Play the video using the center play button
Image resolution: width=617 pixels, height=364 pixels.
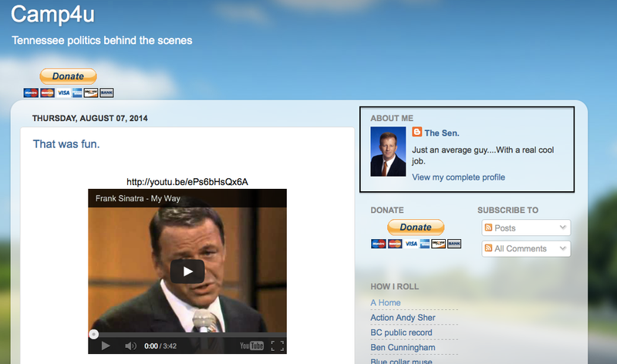[187, 271]
